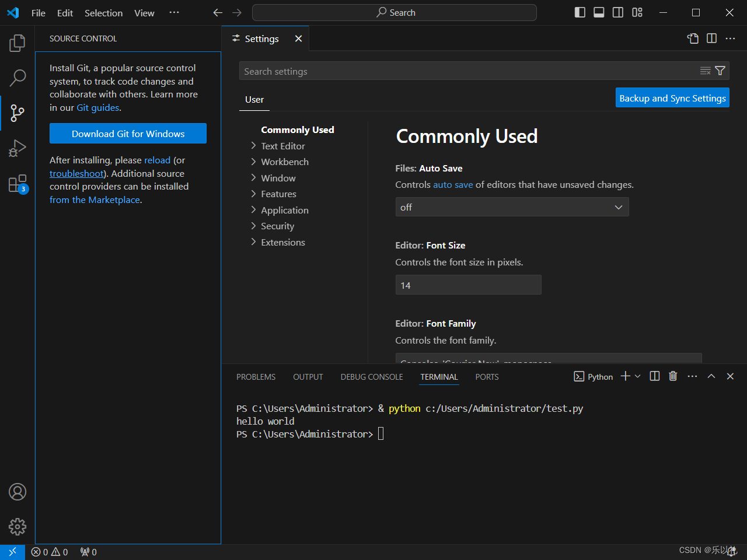Click the filter settings funnel icon

coord(721,71)
